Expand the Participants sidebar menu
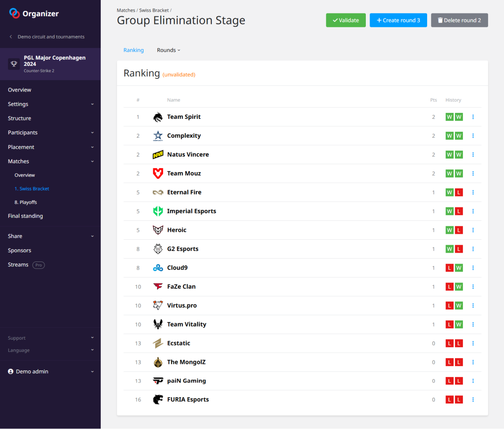This screenshot has height=429, width=504. coord(50,133)
